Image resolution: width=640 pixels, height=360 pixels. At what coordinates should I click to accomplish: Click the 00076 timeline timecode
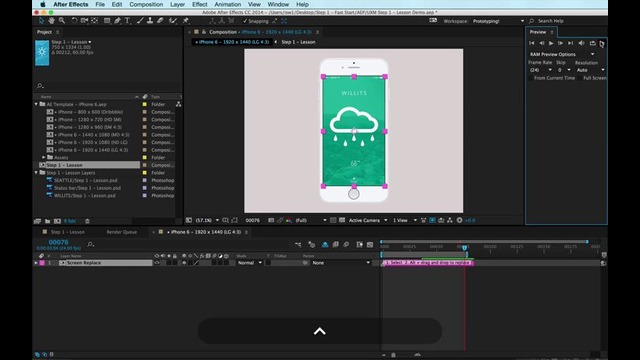(x=58, y=242)
